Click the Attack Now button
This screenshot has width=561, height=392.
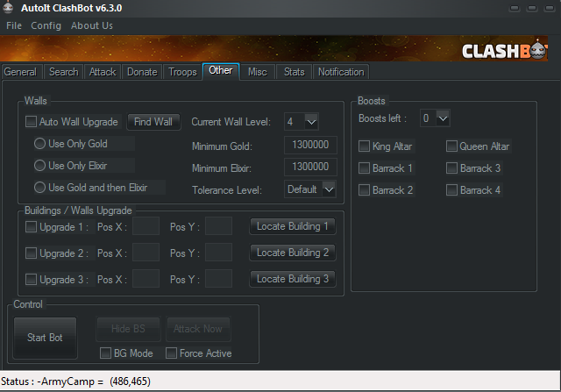pyautogui.click(x=198, y=329)
